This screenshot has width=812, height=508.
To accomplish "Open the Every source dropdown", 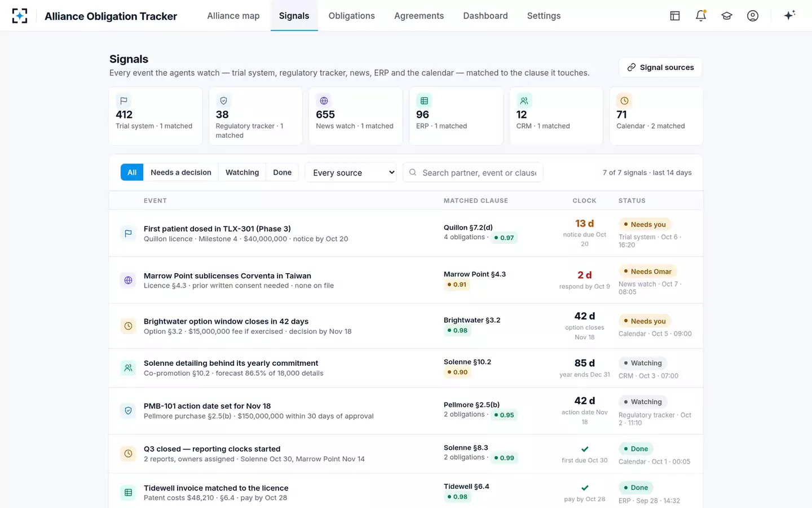I will [351, 172].
